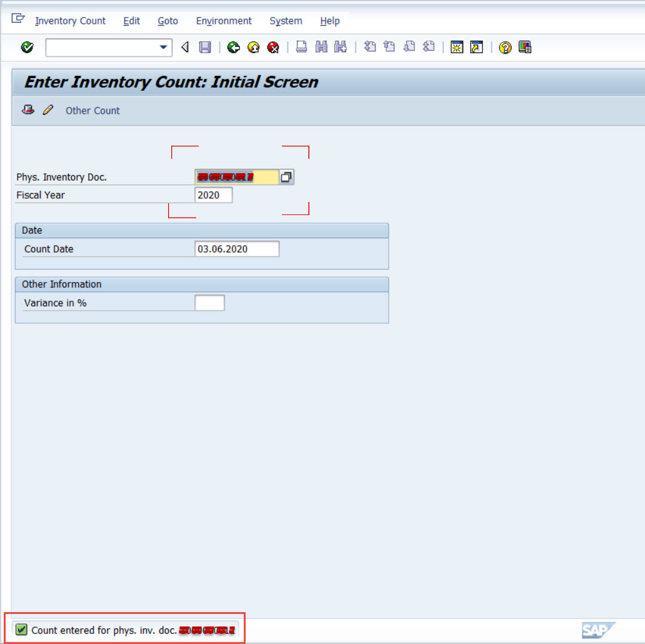
Task: Create a new SAP session
Action: point(457,47)
